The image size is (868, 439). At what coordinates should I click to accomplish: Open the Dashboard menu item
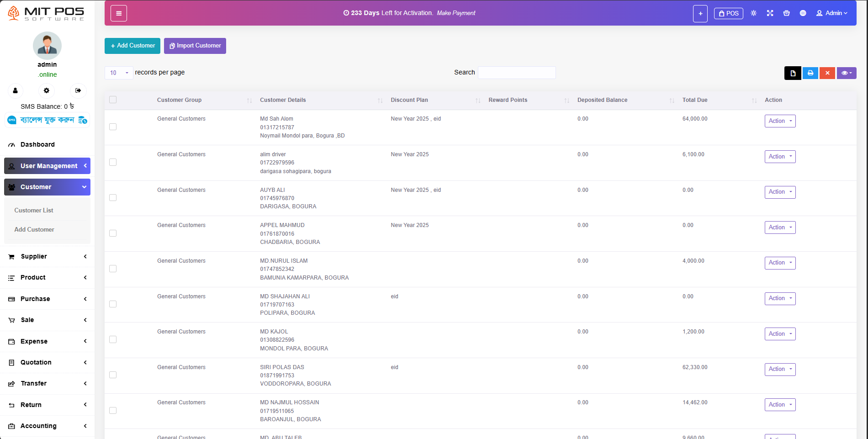coord(37,144)
